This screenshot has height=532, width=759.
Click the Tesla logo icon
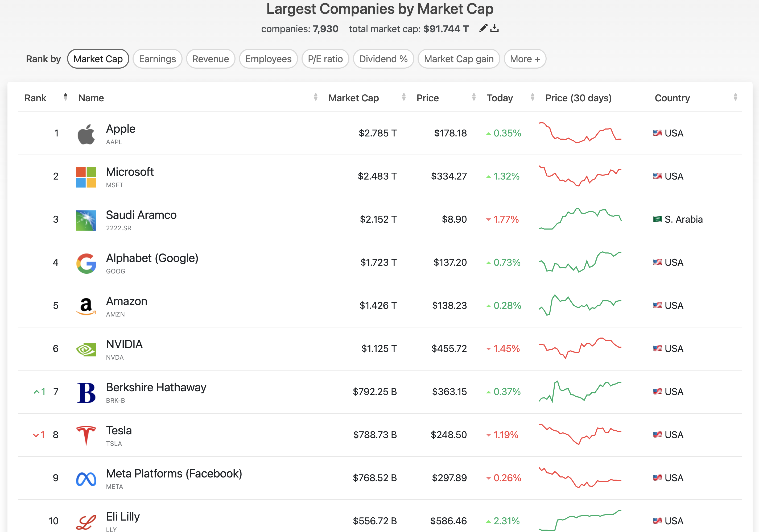(x=86, y=435)
